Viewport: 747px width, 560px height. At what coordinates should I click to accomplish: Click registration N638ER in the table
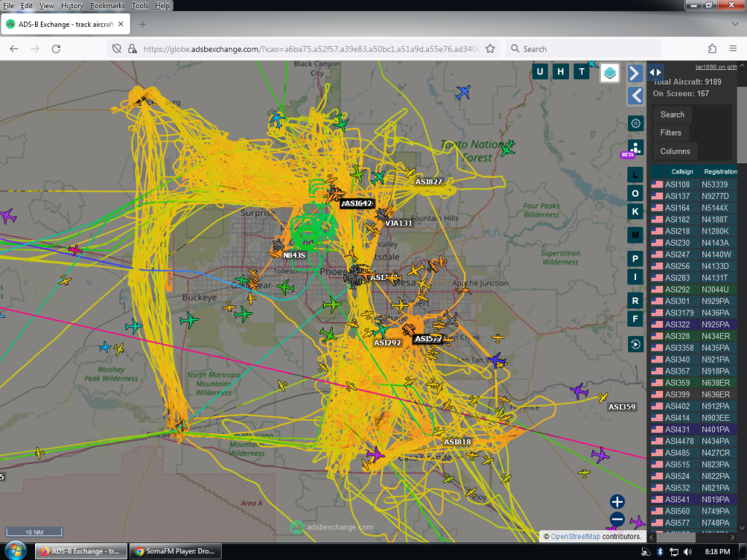point(716,383)
